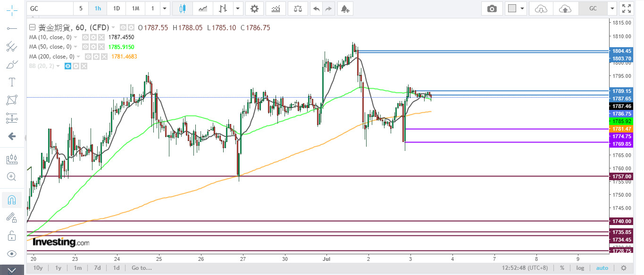
Task: Set range to 1y
Action: [x=58, y=268]
